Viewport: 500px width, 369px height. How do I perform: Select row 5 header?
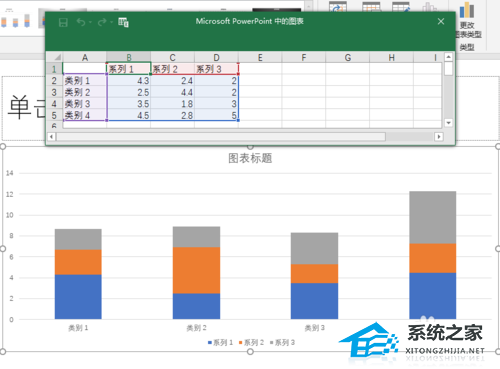(x=54, y=115)
